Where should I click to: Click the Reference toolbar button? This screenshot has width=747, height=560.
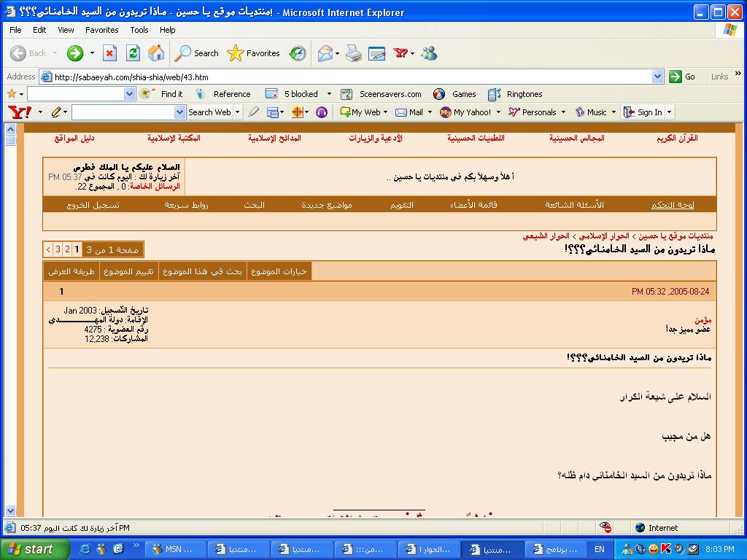pos(223,94)
